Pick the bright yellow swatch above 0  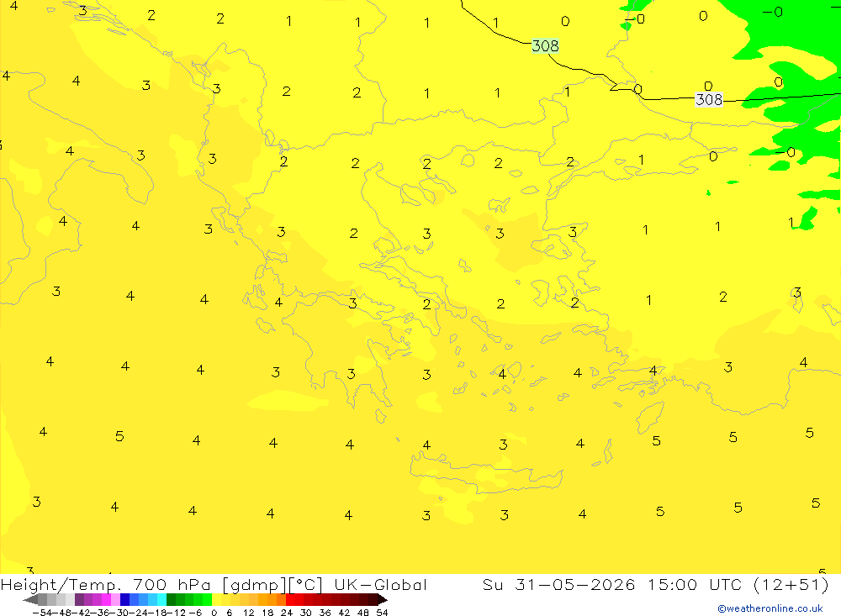pyautogui.click(x=216, y=599)
